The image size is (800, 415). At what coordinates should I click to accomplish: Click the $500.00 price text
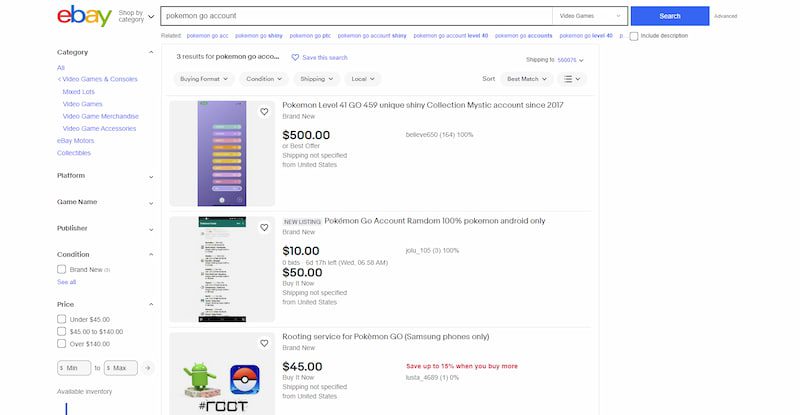pos(306,135)
